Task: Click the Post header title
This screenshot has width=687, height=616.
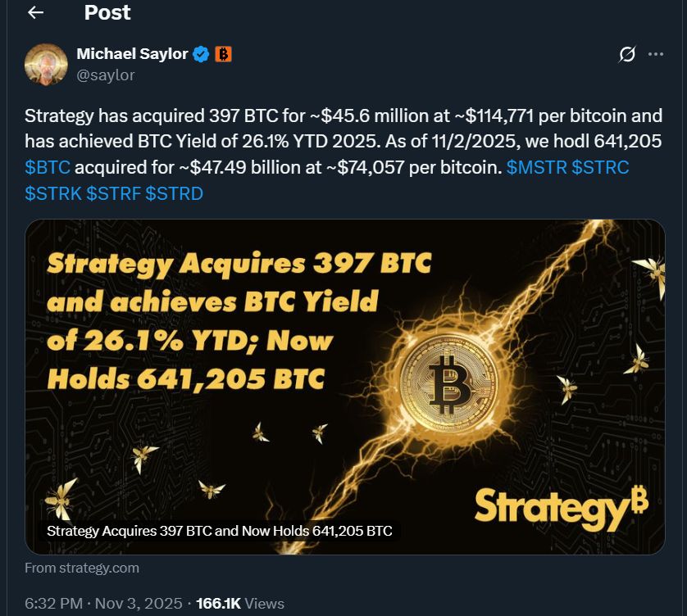Action: pyautogui.click(x=107, y=12)
